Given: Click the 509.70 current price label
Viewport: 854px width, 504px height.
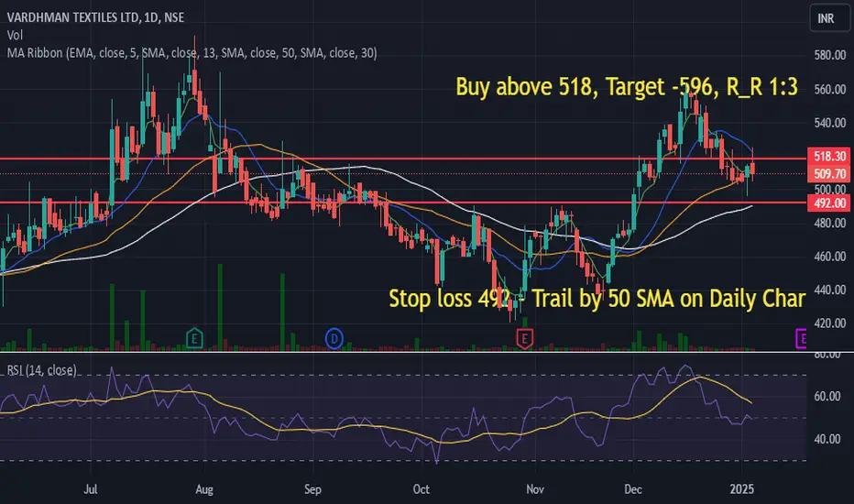Looking at the screenshot, I should [829, 174].
